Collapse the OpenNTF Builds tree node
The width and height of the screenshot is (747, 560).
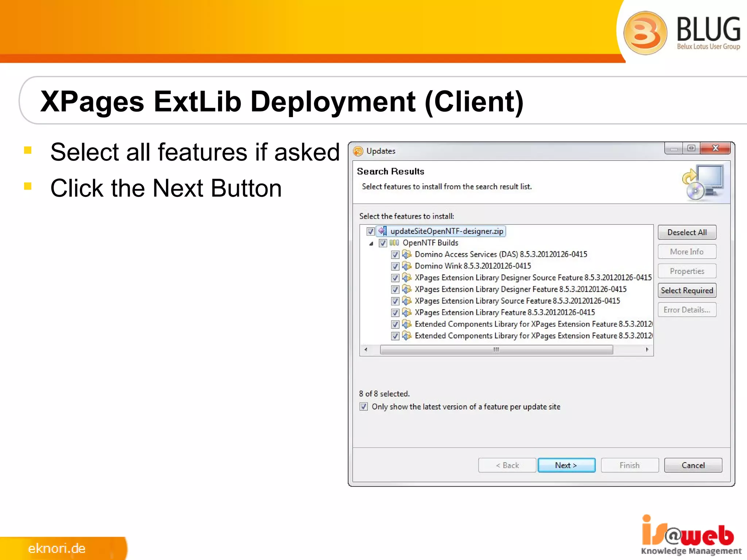pos(371,244)
